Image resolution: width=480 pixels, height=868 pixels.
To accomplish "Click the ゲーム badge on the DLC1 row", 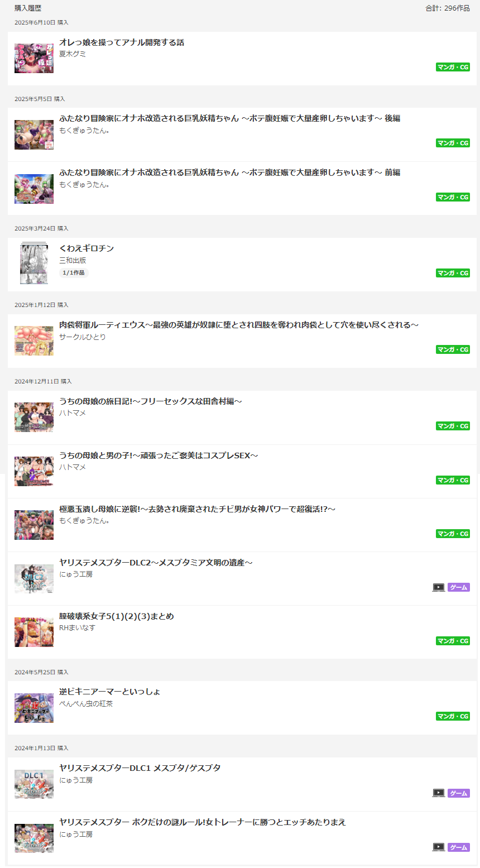I will 459,793.
